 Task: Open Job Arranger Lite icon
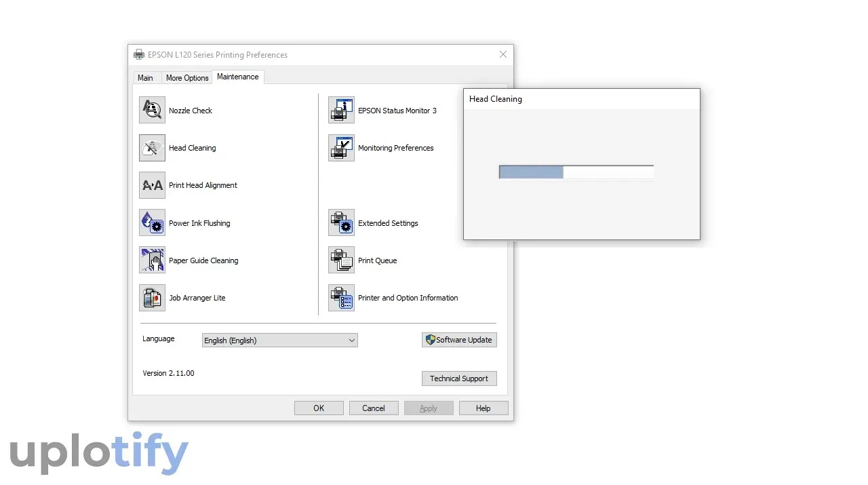pyautogui.click(x=152, y=298)
